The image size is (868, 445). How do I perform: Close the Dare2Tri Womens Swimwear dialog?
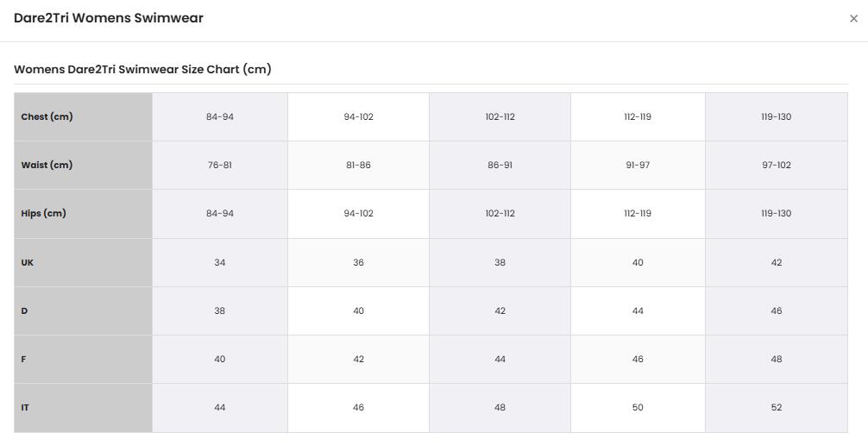853,19
